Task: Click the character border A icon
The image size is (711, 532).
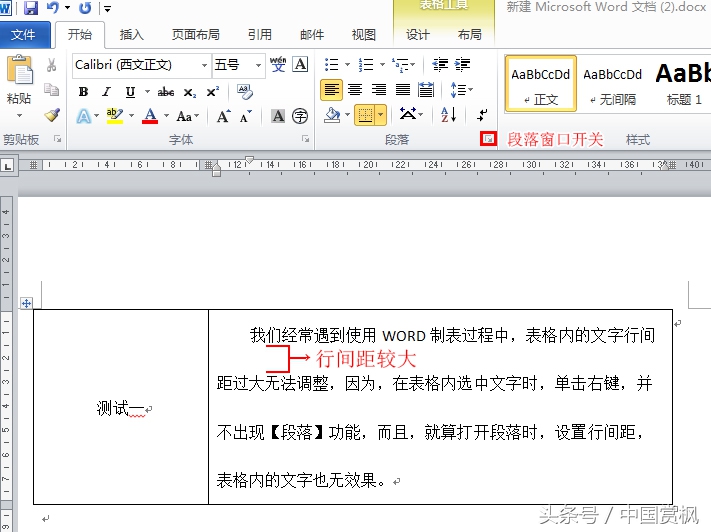Action: (x=301, y=64)
